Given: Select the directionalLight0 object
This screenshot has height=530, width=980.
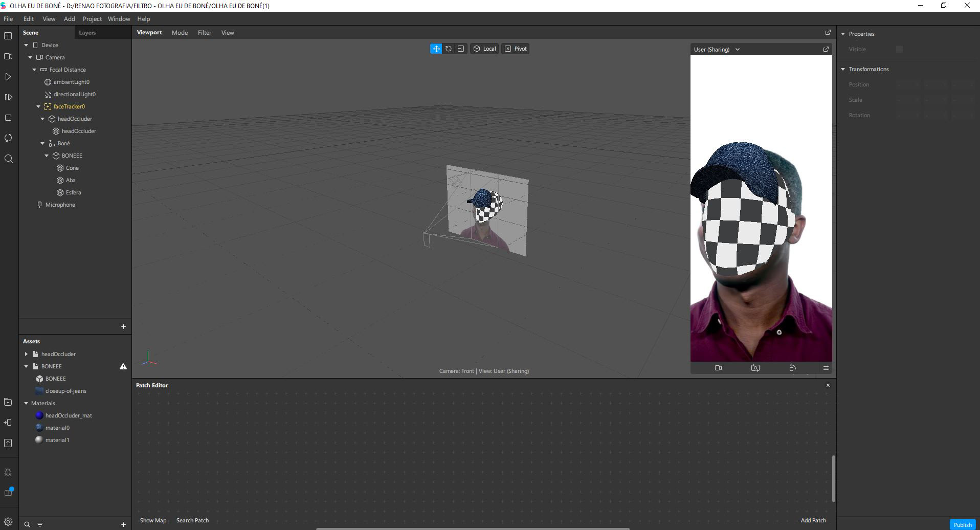Looking at the screenshot, I should point(74,94).
